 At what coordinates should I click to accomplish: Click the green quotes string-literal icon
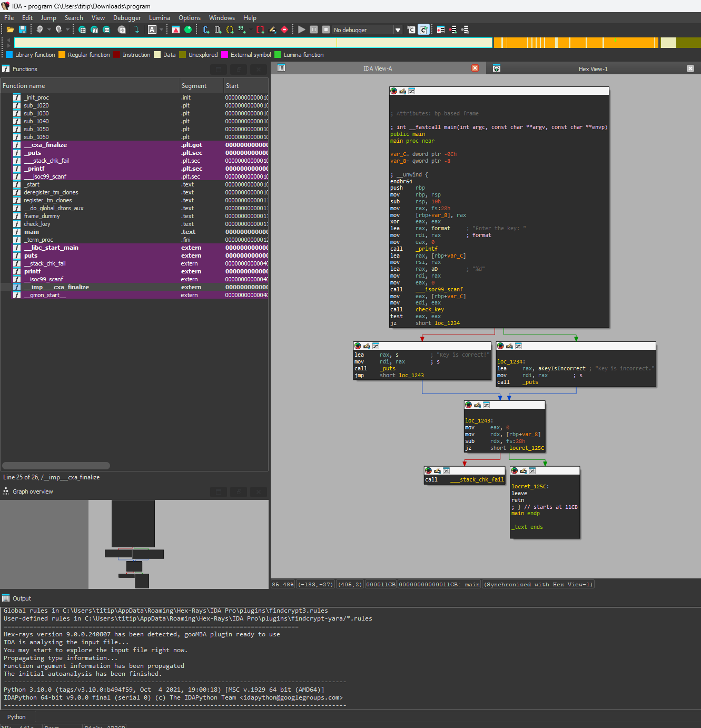coord(242,29)
